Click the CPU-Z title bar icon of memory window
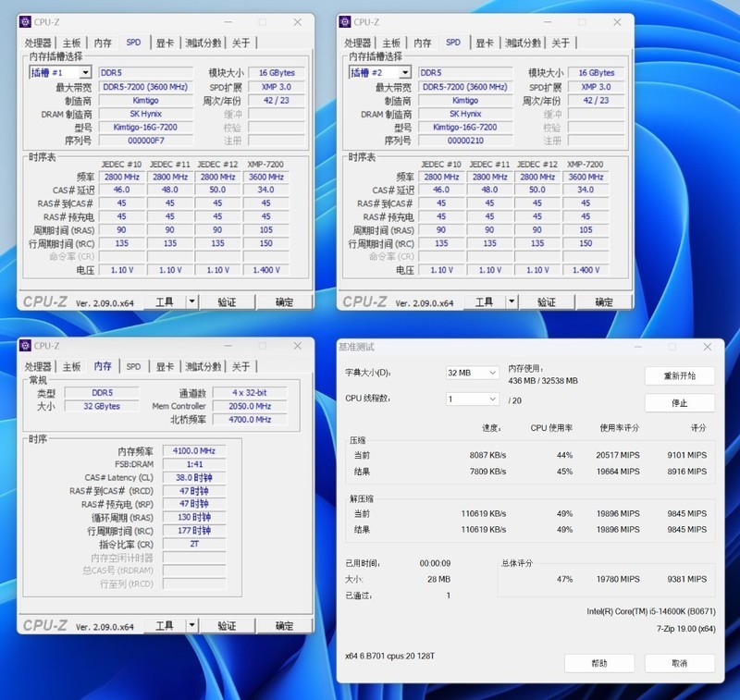The width and height of the screenshot is (740, 700). (x=27, y=345)
